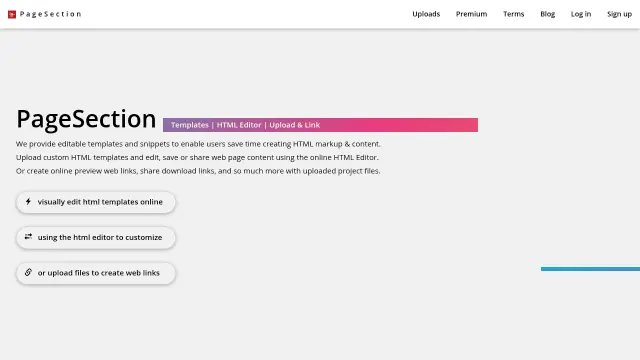Click the large PageSection heading
Image resolution: width=640 pixels, height=360 pixels.
tap(86, 119)
